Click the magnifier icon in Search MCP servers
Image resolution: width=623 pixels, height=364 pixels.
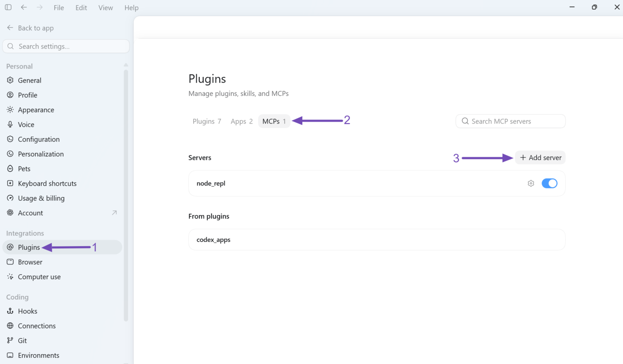coord(465,121)
